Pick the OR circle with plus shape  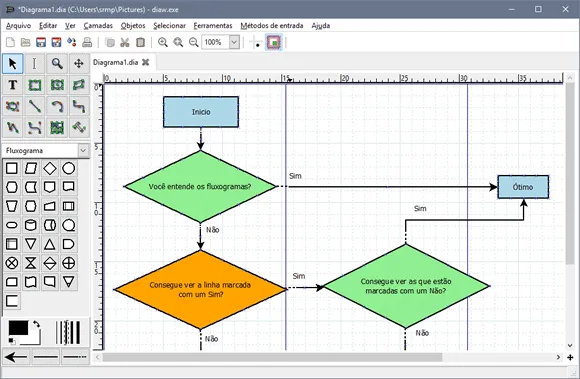click(x=68, y=263)
